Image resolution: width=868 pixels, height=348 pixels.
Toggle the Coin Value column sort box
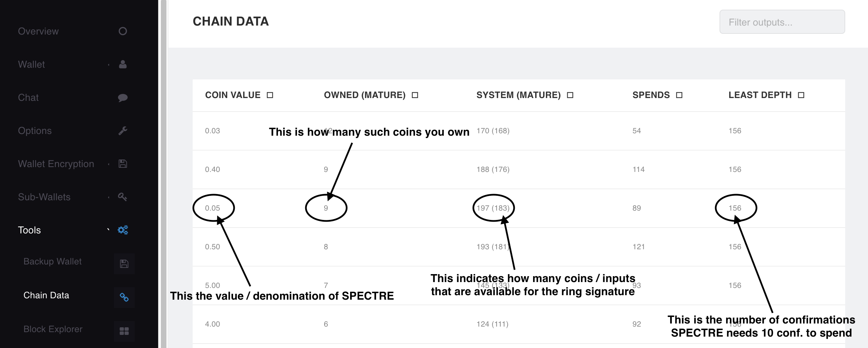[270, 95]
